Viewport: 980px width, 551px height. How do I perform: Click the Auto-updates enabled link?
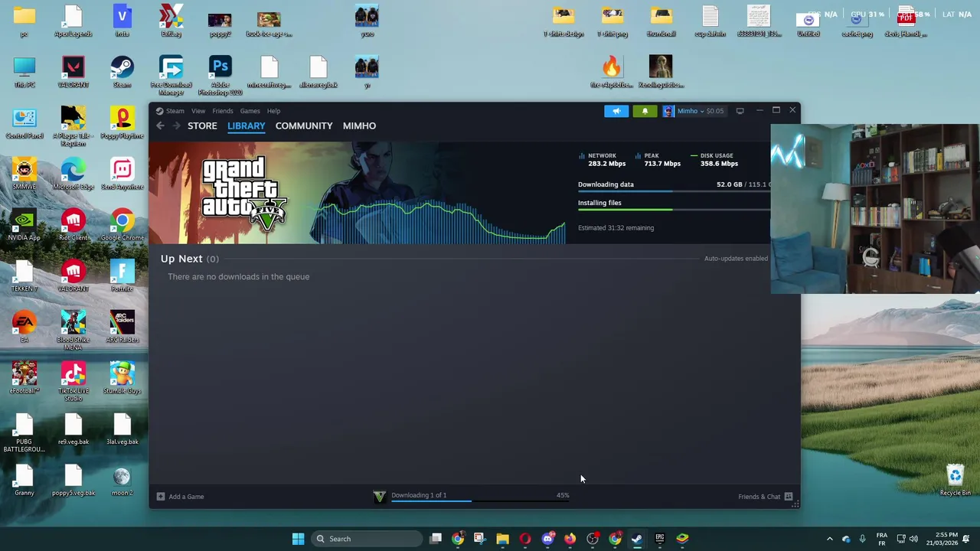(736, 259)
